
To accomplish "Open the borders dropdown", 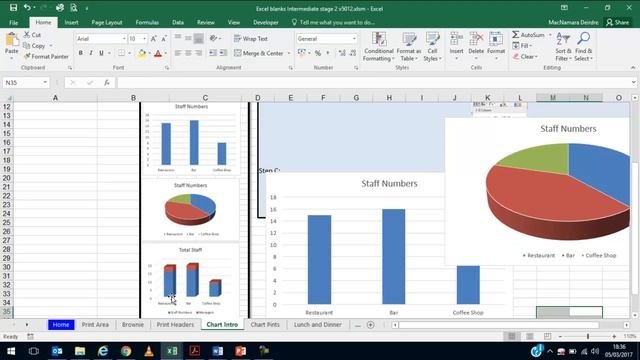I will click(x=130, y=53).
